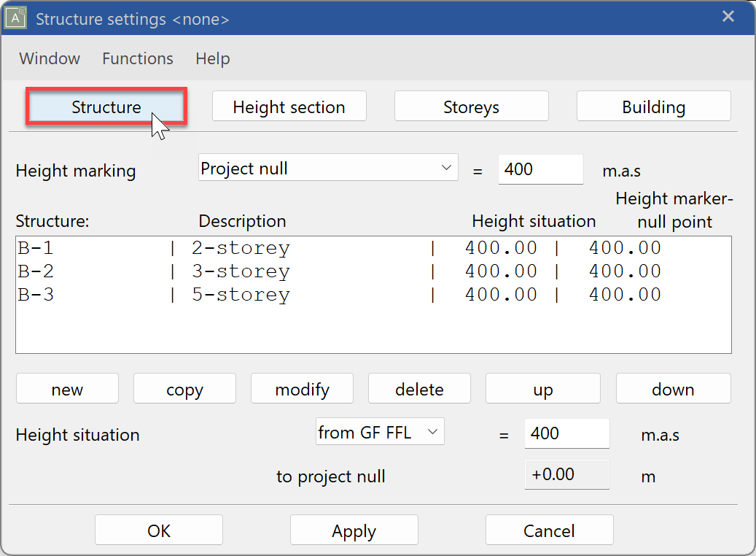The image size is (756, 556).
Task: Open the Help menu
Action: (x=212, y=58)
